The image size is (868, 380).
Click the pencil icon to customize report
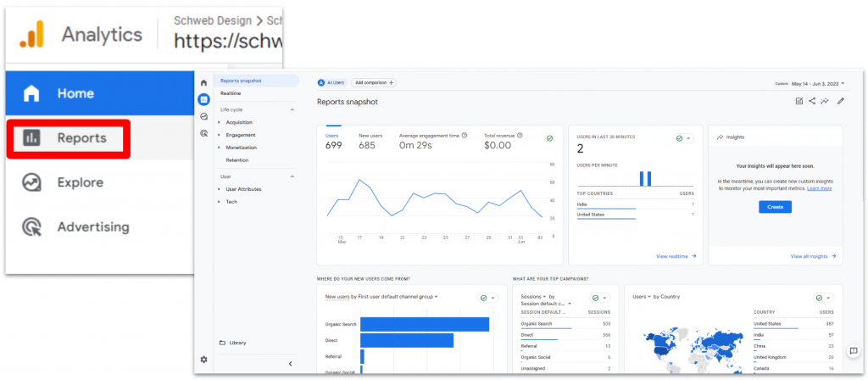(x=840, y=101)
